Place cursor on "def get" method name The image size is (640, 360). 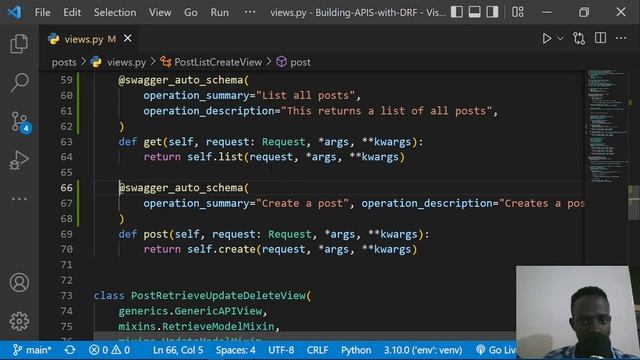(153, 142)
